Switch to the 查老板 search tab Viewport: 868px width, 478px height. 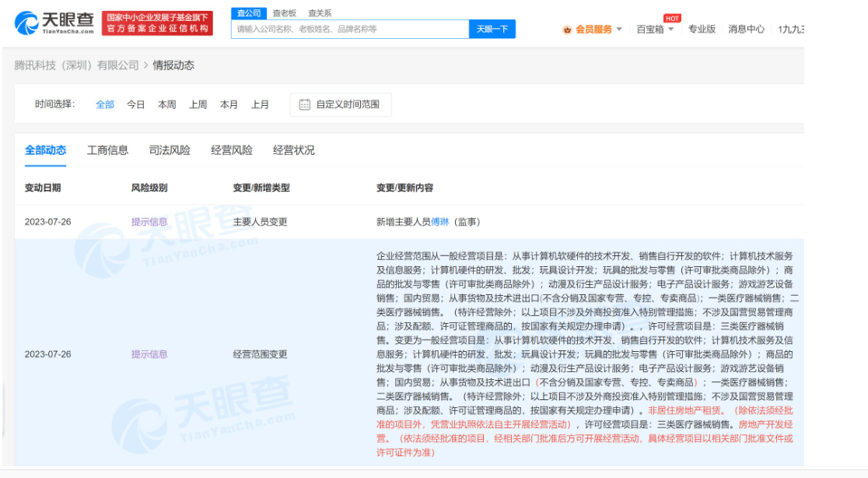click(x=284, y=13)
